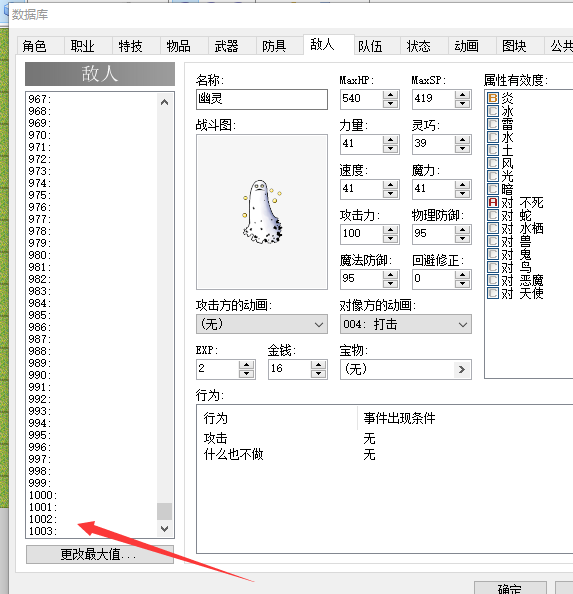Click the MaxHP value field showing 540
The height and width of the screenshot is (594, 573).
click(x=361, y=99)
